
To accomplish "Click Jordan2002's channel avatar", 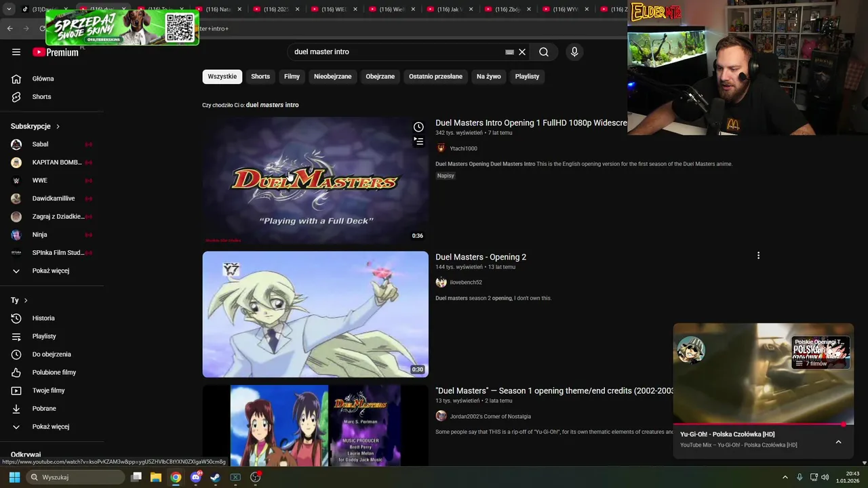I will coord(441,416).
